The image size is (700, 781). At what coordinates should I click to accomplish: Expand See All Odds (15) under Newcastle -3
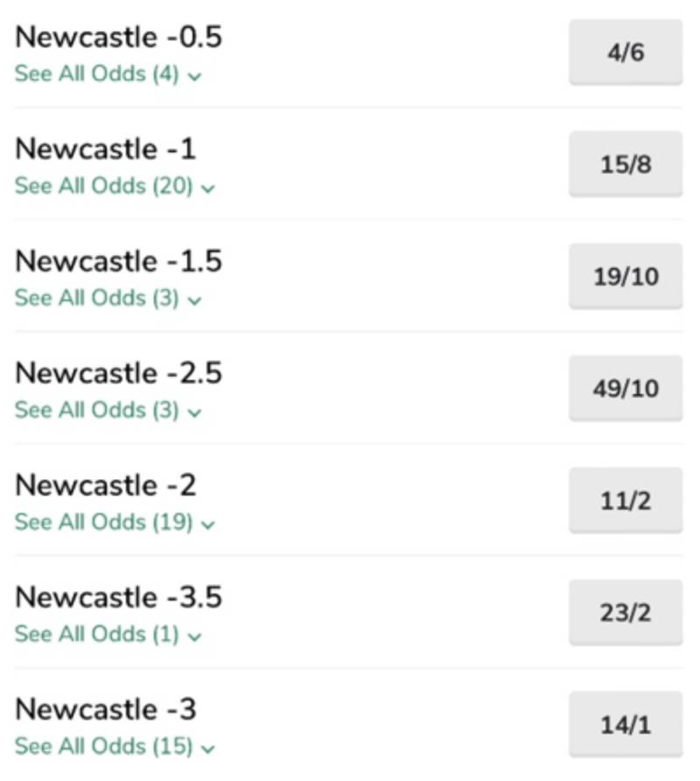(114, 747)
